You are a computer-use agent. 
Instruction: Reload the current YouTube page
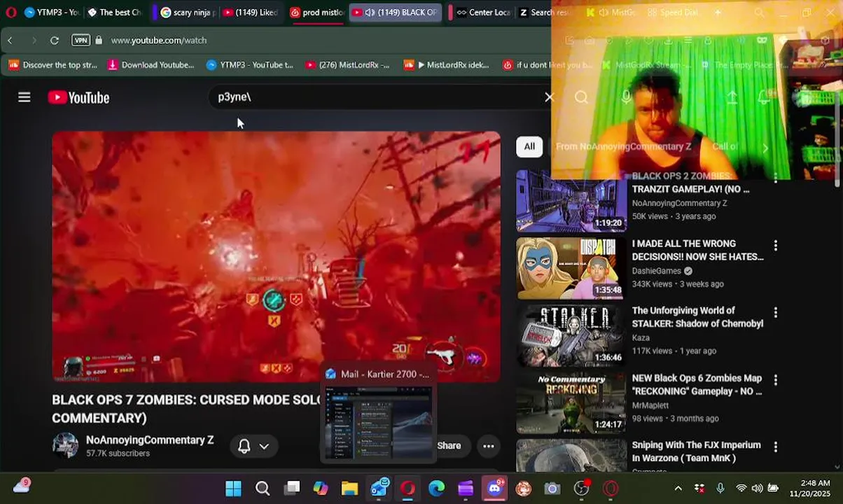[54, 41]
